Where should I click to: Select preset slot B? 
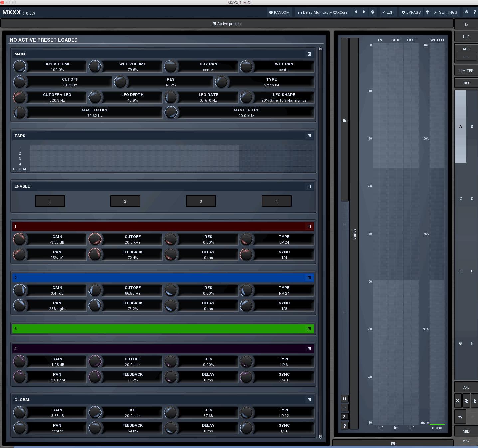click(x=472, y=126)
